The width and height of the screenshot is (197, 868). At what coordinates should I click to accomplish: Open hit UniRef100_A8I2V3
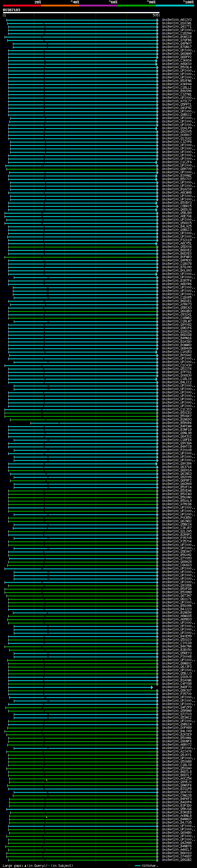[x=177, y=20]
